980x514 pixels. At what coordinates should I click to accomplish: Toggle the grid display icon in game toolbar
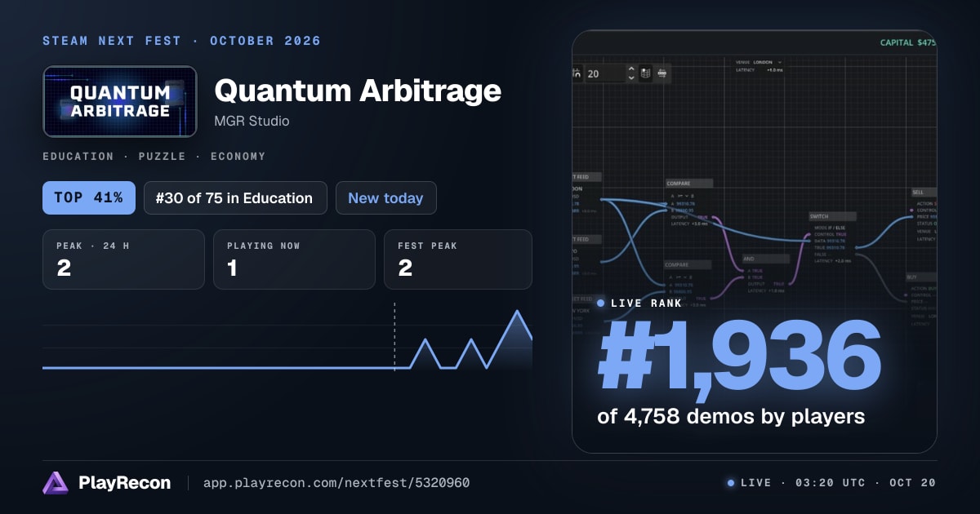(x=645, y=73)
